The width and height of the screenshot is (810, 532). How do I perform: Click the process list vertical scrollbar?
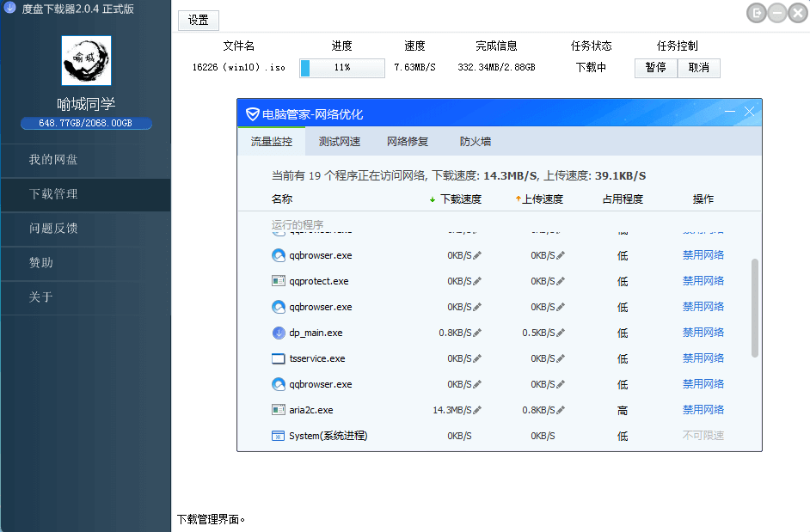(x=755, y=308)
